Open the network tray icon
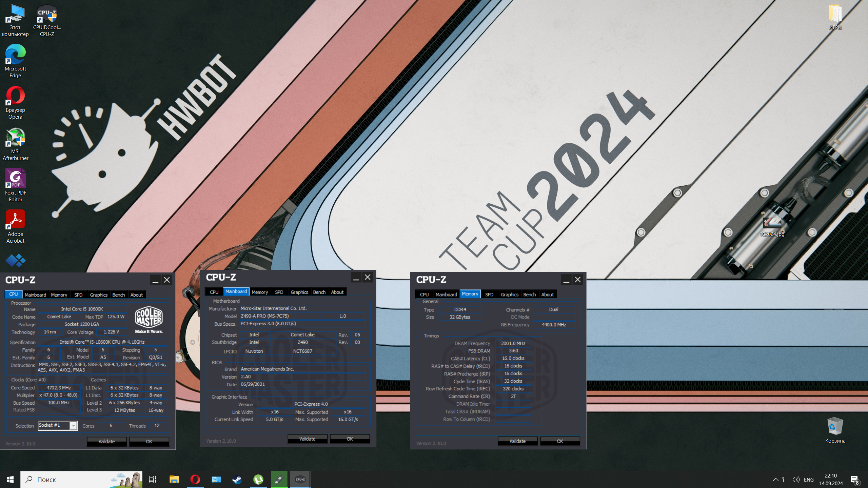Screen dimensions: 868x488 point(786,480)
